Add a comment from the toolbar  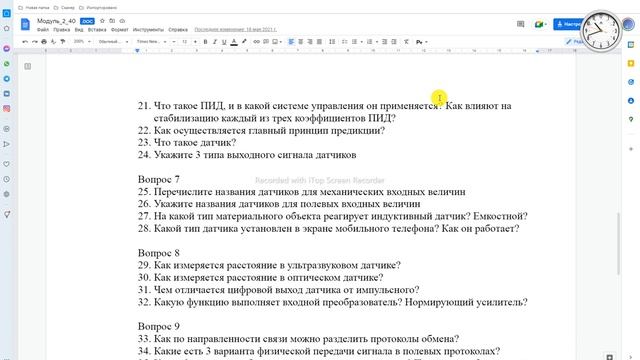[266, 42]
